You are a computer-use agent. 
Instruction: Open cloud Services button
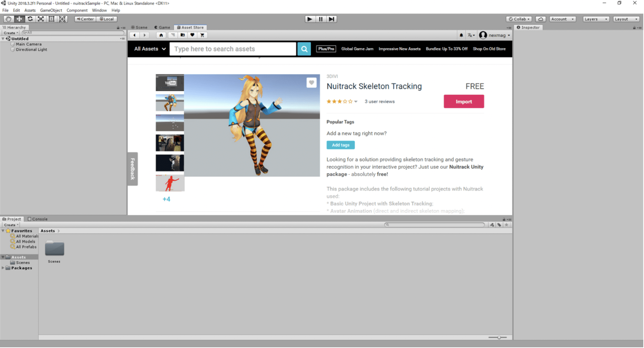[540, 19]
